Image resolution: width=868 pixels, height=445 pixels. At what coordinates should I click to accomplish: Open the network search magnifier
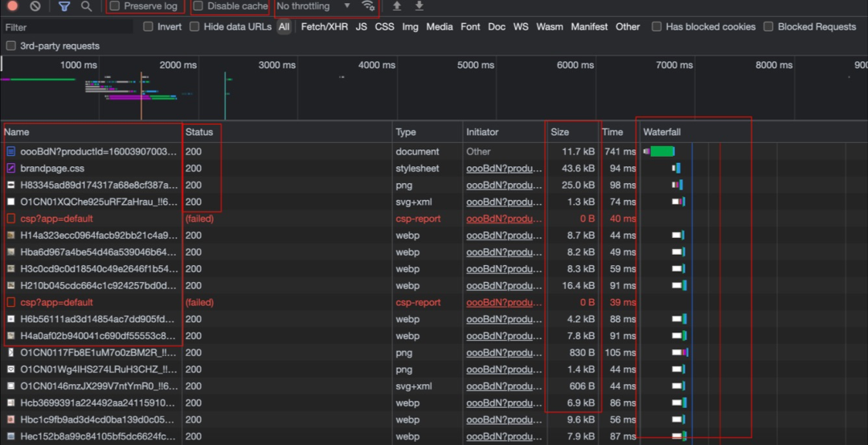(x=86, y=6)
